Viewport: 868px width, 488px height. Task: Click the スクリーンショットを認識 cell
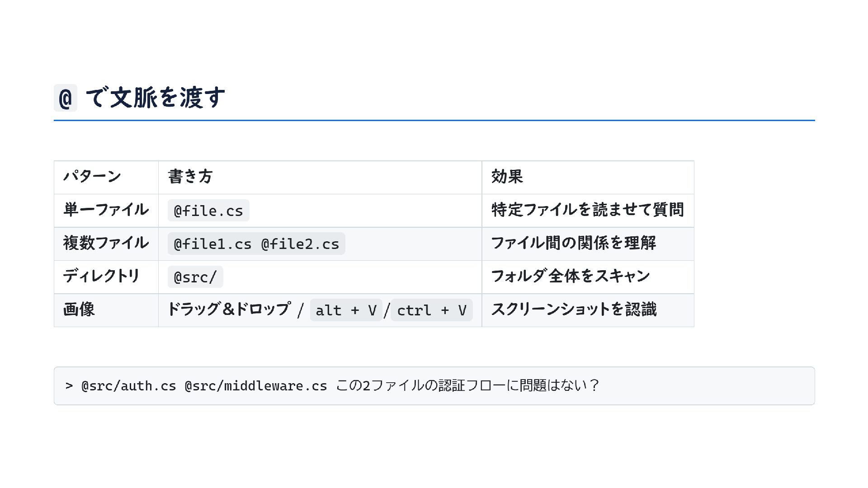pos(574,310)
